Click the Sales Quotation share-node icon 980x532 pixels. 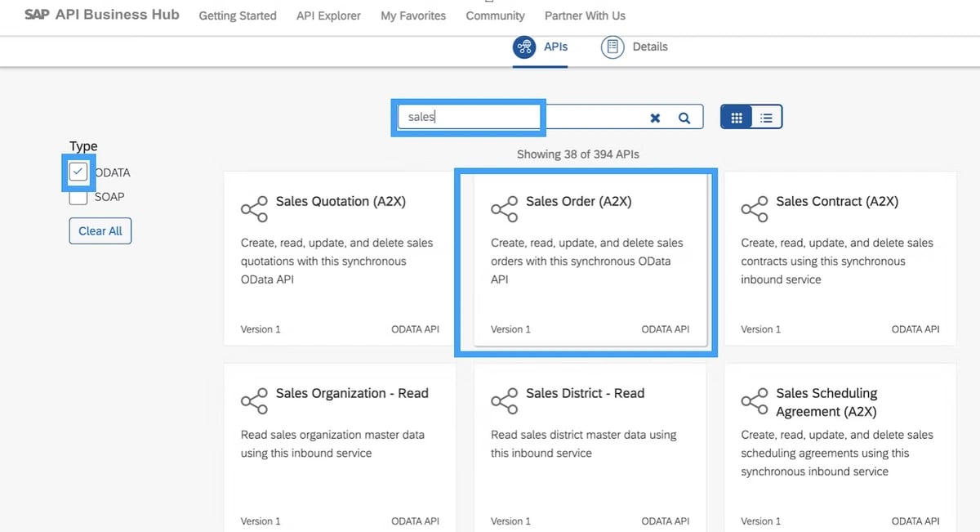[254, 209]
